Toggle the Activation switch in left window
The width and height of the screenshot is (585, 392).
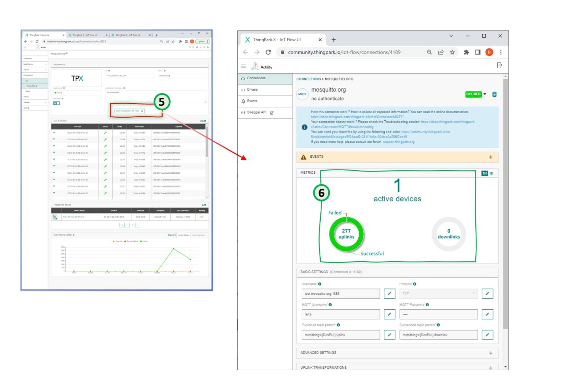[x=56, y=103]
